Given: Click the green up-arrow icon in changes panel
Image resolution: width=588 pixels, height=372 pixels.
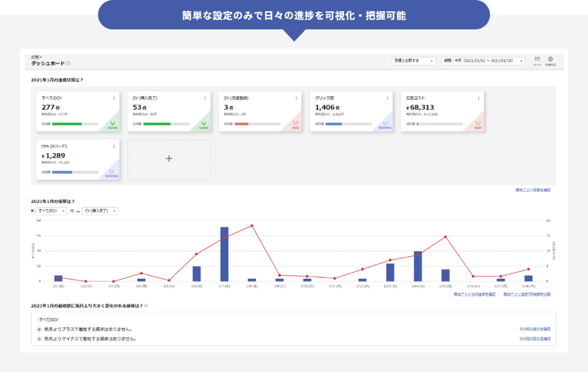Looking at the screenshot, I should [39, 329].
